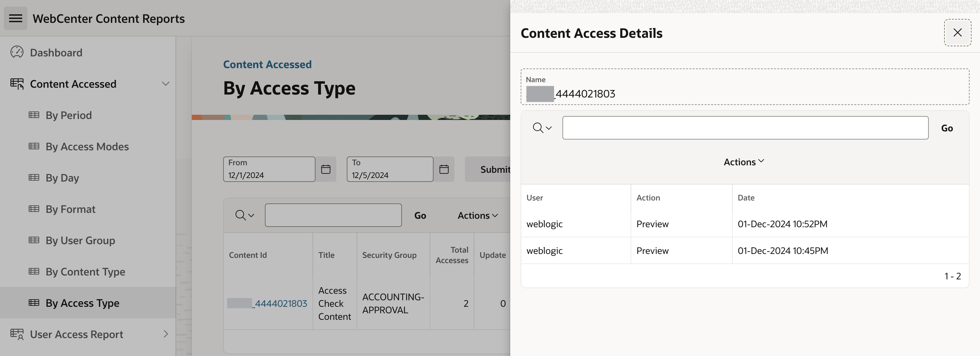Screen dimensions: 980x356
Task: Select By Format report
Action: click(70, 209)
